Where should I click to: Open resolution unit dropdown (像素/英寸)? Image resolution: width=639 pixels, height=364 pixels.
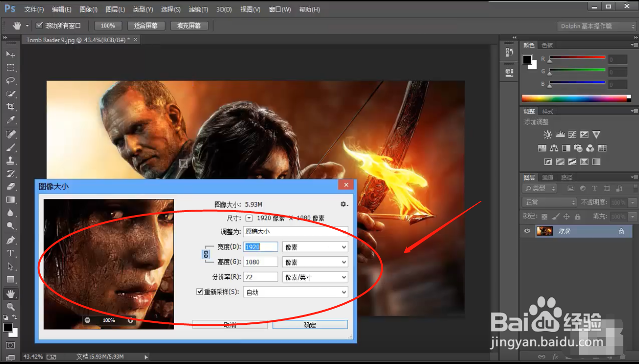pyautogui.click(x=315, y=277)
